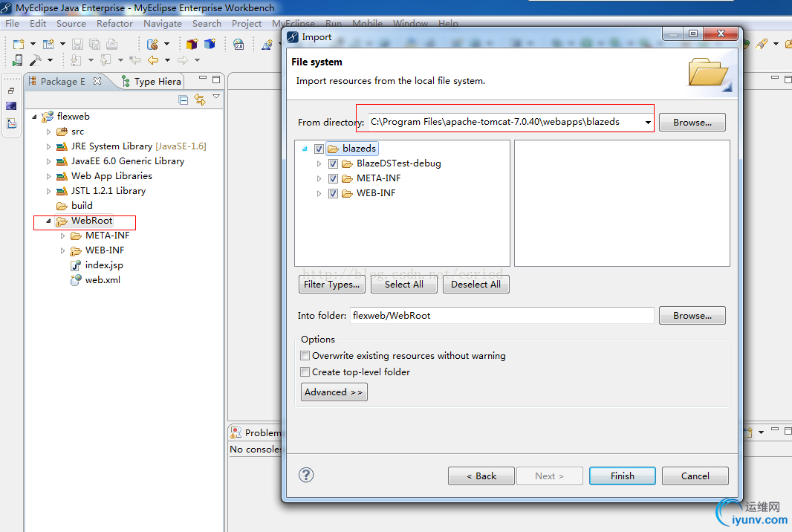The height and width of the screenshot is (532, 792).
Task: Enable Create top-level folder option
Action: (305, 372)
